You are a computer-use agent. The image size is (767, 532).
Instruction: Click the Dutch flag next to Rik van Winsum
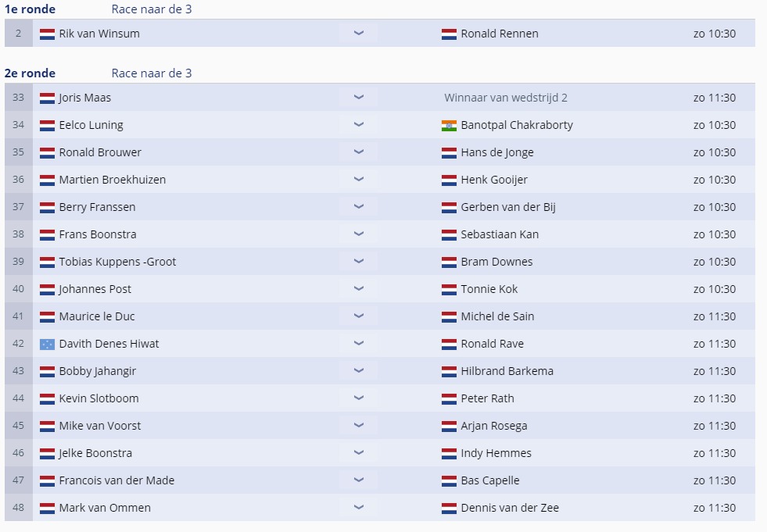[x=47, y=34]
